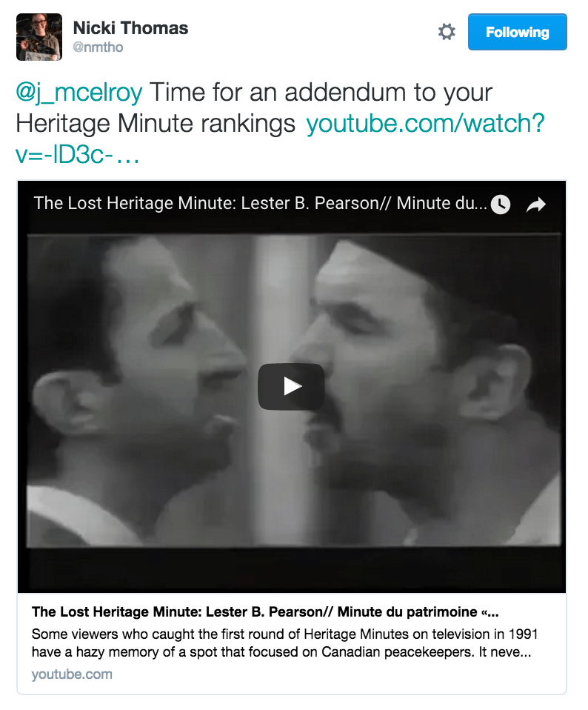The height and width of the screenshot is (710, 588).
Task: Click the card description about Heritage Minutes
Action: point(284,643)
